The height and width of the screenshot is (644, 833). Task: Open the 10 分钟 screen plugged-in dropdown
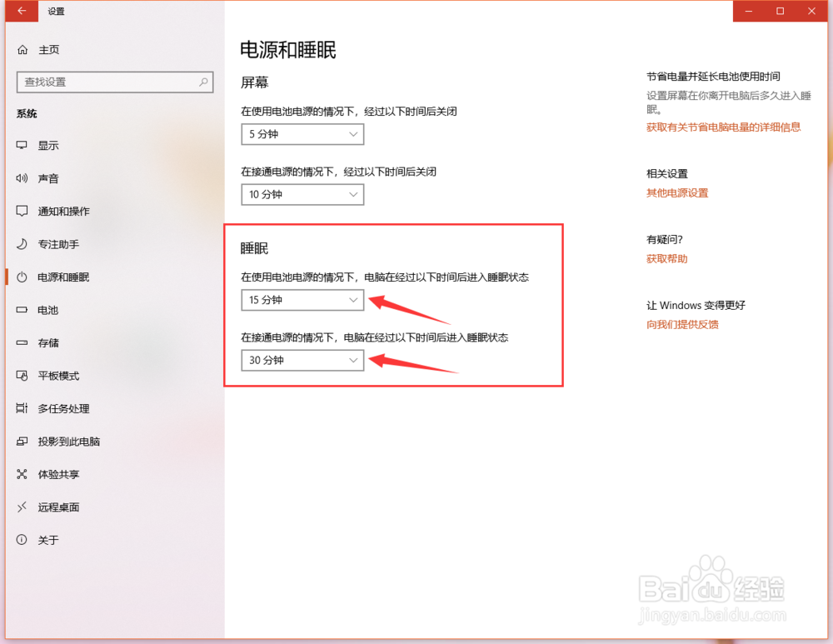302,194
